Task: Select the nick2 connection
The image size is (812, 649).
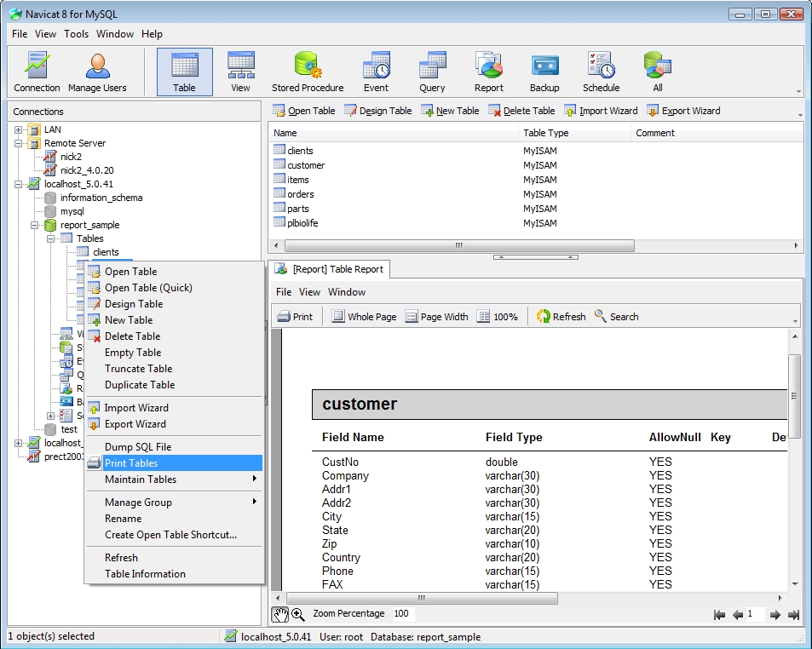Action: click(x=71, y=157)
